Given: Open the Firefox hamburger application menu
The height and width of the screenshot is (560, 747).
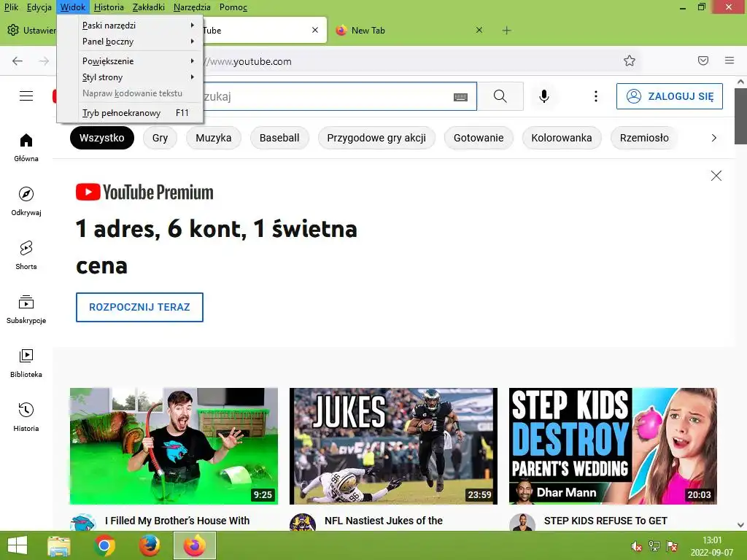Looking at the screenshot, I should click(x=729, y=61).
